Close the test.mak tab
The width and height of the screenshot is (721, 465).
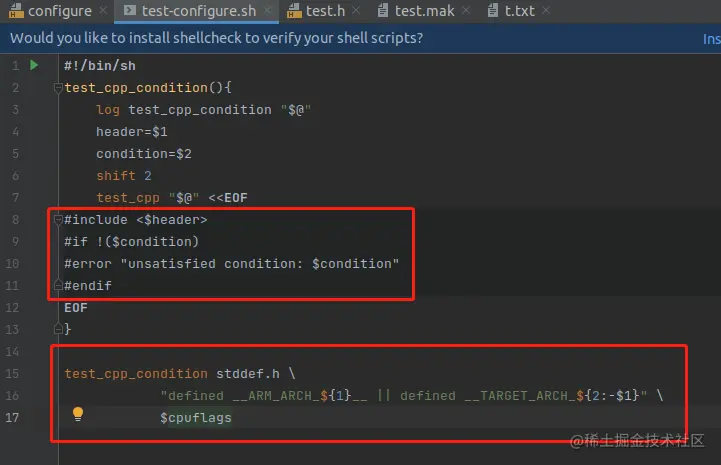466,10
